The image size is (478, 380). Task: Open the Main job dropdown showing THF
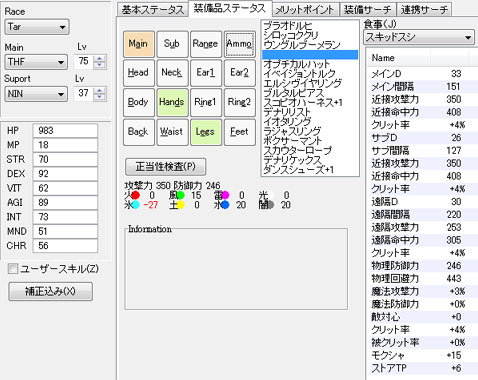click(36, 62)
